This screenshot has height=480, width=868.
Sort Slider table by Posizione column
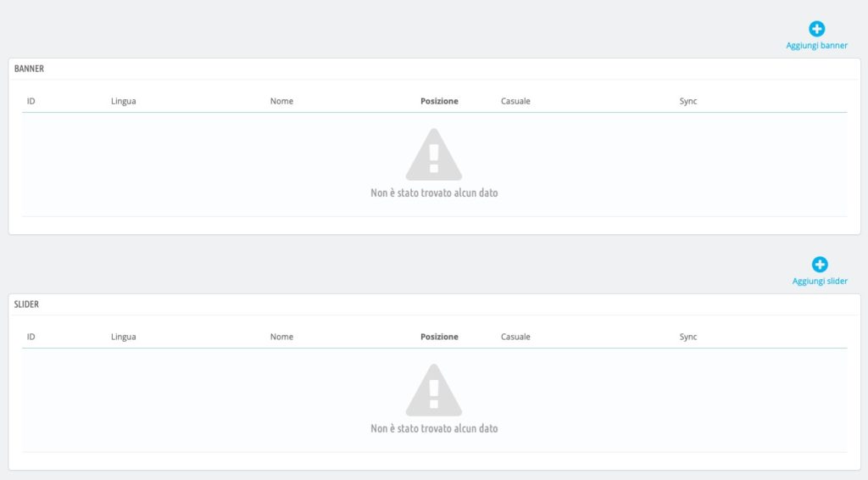pyautogui.click(x=440, y=338)
